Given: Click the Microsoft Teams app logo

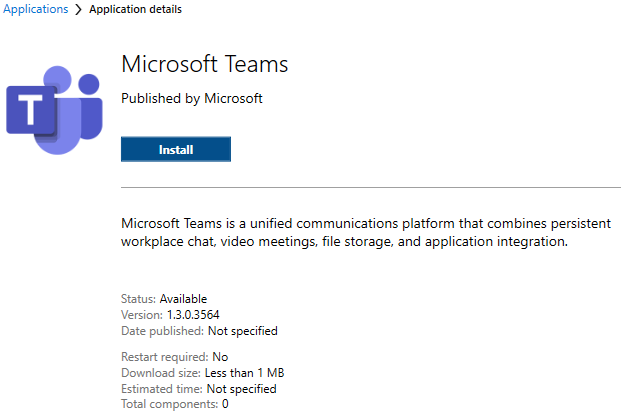Looking at the screenshot, I should pyautogui.click(x=54, y=110).
